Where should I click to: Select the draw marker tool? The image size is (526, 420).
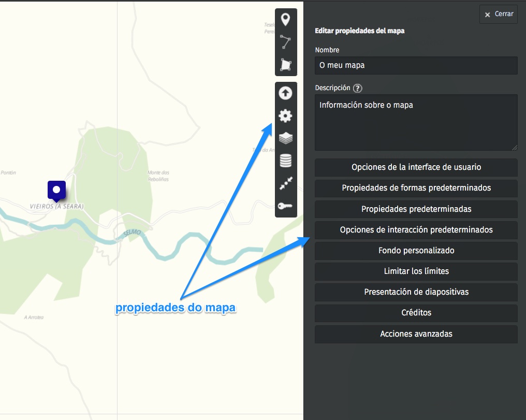point(285,20)
